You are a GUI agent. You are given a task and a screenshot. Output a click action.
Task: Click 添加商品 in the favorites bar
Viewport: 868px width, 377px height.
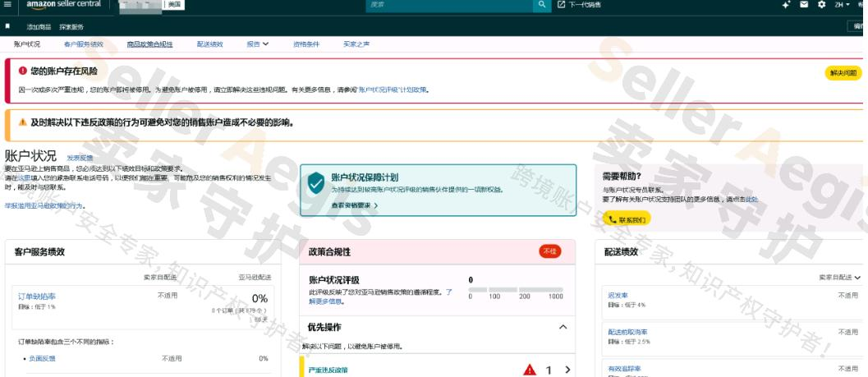pyautogui.click(x=39, y=26)
